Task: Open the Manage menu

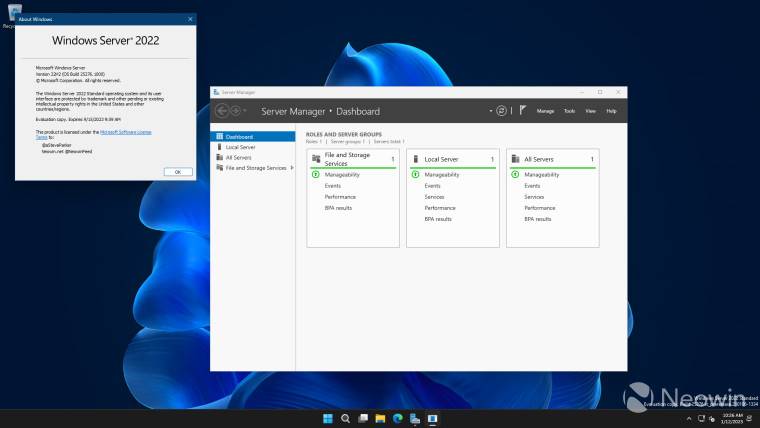Action: coord(545,111)
